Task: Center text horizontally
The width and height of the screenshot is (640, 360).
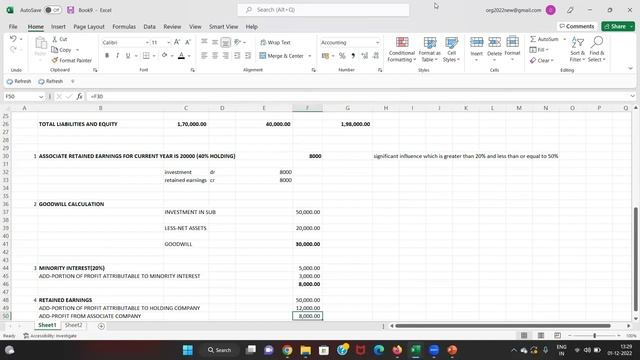Action: [x=215, y=56]
